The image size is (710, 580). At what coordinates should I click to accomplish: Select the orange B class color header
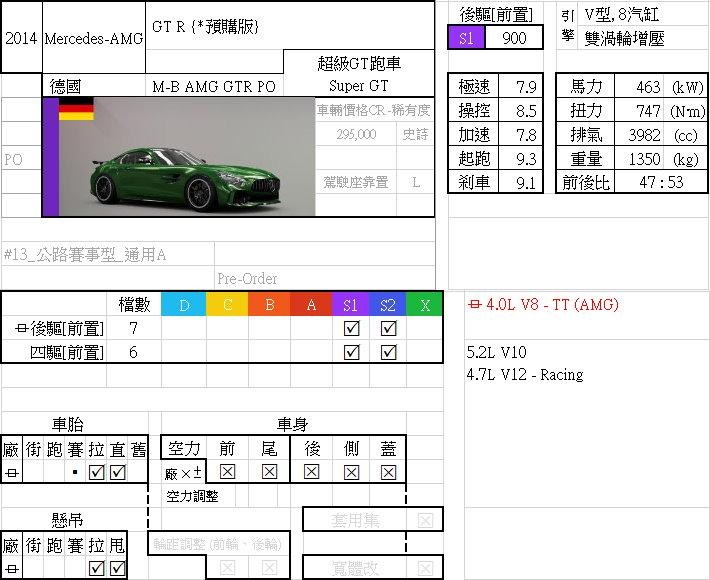coord(269,305)
